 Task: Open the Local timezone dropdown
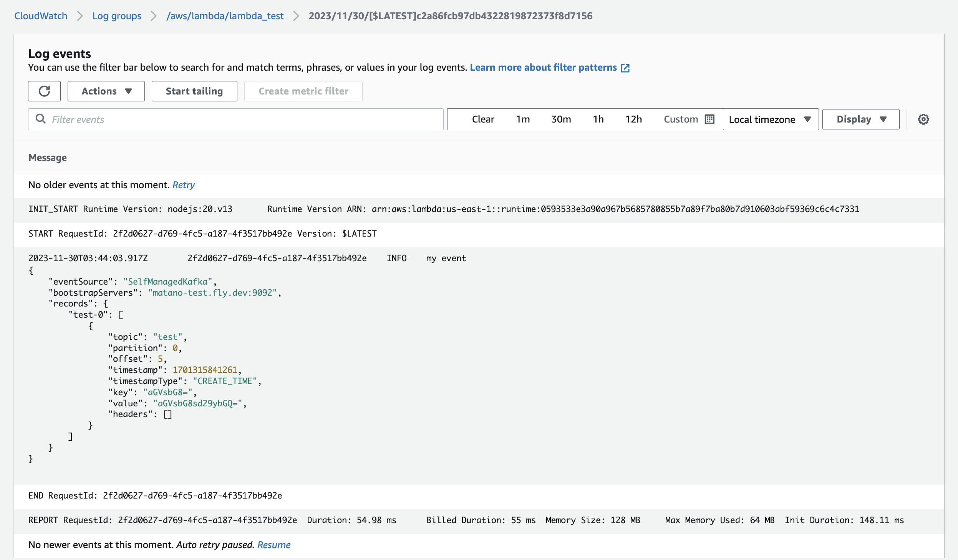770,119
